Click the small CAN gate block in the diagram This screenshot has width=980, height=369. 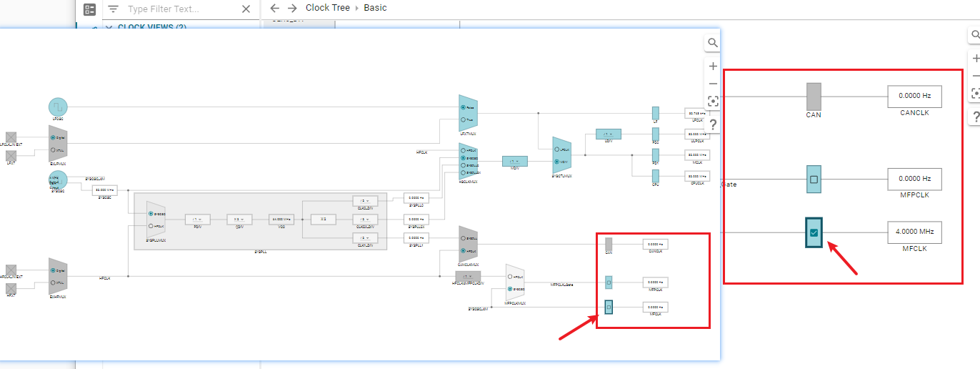(609, 244)
